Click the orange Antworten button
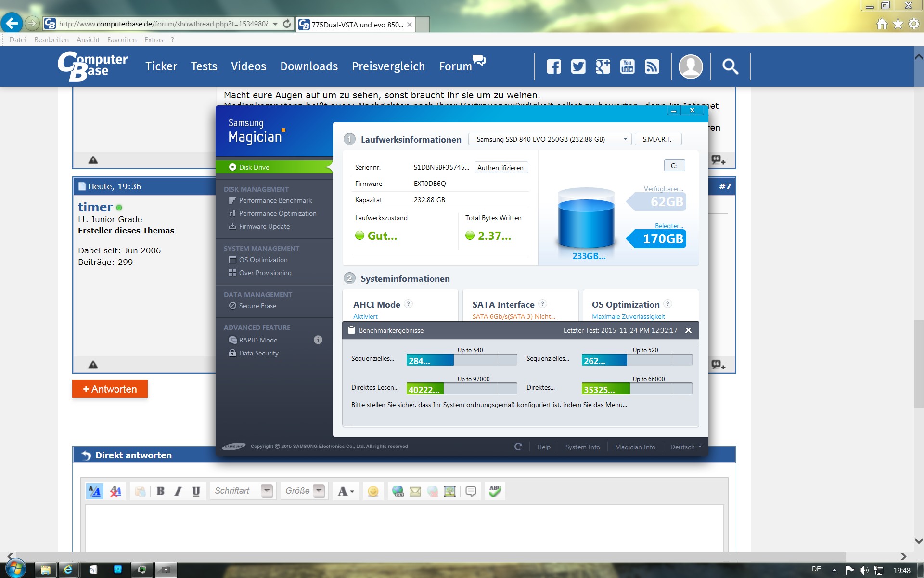Screen dimensions: 924x578 tap(110, 389)
